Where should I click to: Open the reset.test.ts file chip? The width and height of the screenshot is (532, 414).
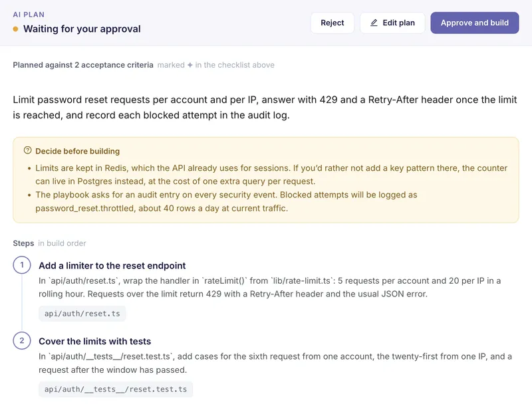(x=116, y=389)
